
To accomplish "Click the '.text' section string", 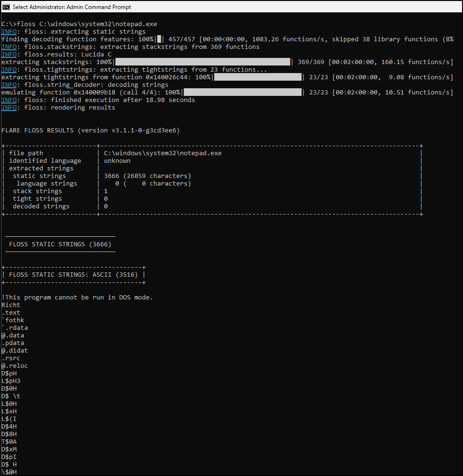I will coord(11,312).
